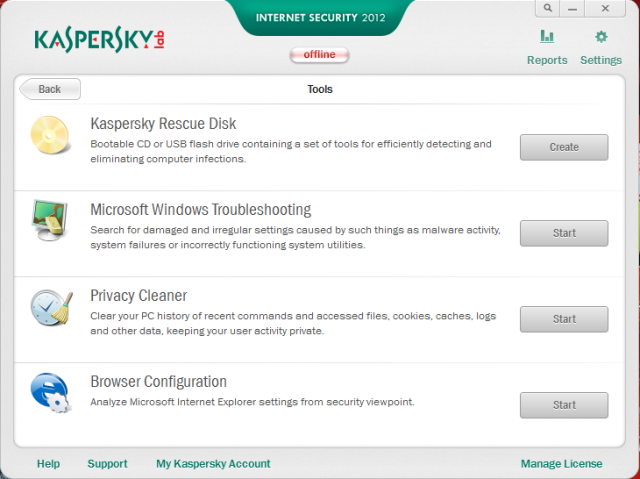This screenshot has width=640, height=479.
Task: Click the Windows Troubleshooting monitor icon
Action: pos(50,220)
